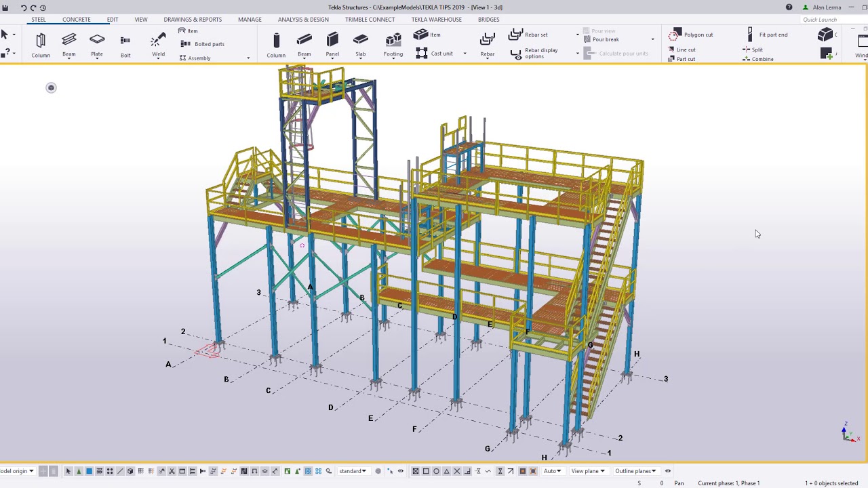
Task: Open the Help question mark icon
Action: (789, 7)
